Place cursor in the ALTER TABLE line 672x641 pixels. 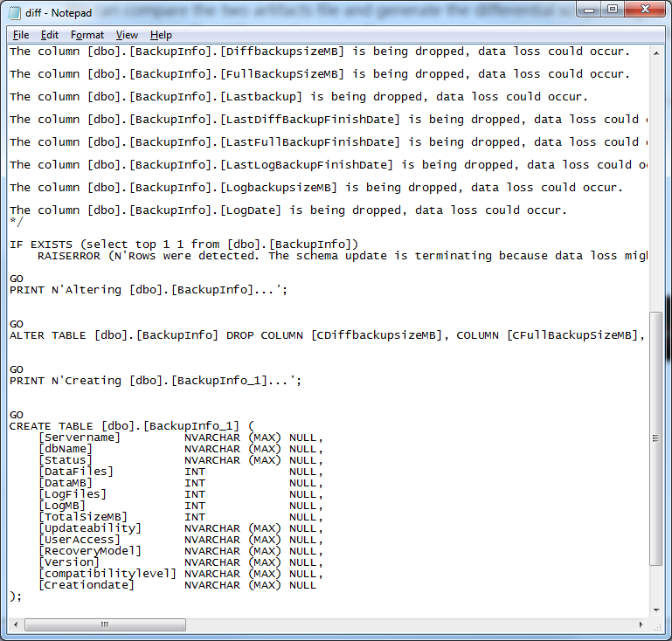[175, 335]
